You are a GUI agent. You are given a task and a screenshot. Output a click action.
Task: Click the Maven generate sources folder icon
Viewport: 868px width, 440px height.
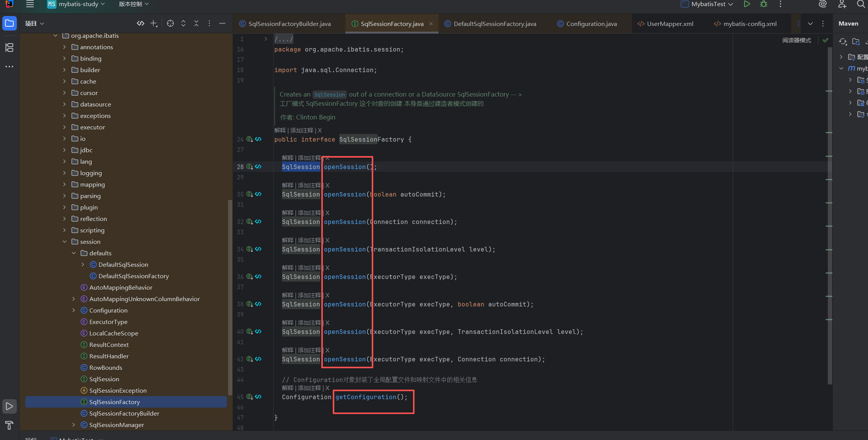coord(856,42)
